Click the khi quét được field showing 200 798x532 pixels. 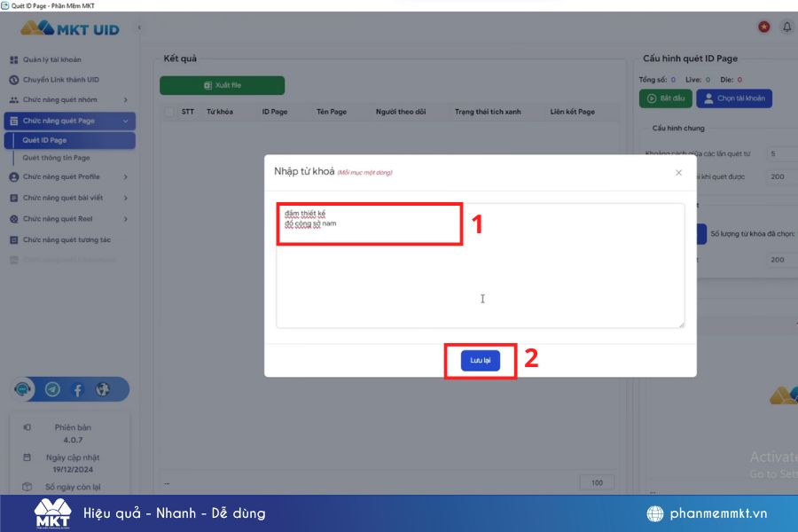point(782,176)
